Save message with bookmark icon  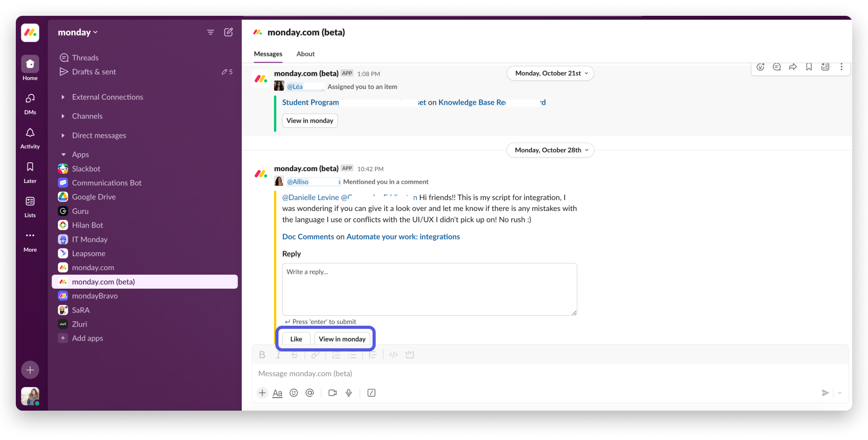pos(809,67)
